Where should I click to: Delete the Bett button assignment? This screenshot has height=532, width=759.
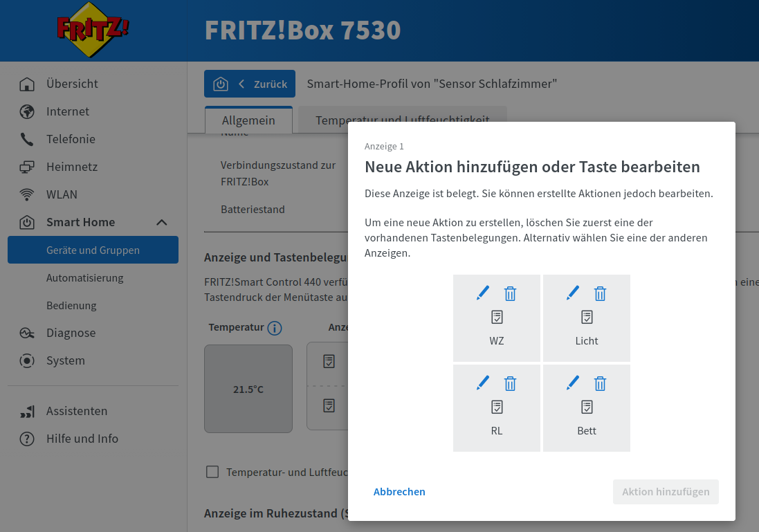[601, 383]
